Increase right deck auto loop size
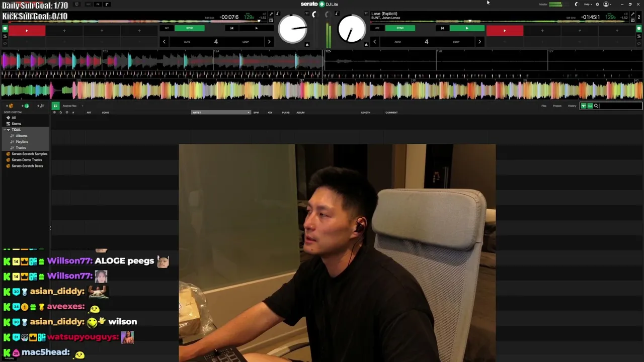Viewport: 644px width, 362px height. (x=479, y=42)
